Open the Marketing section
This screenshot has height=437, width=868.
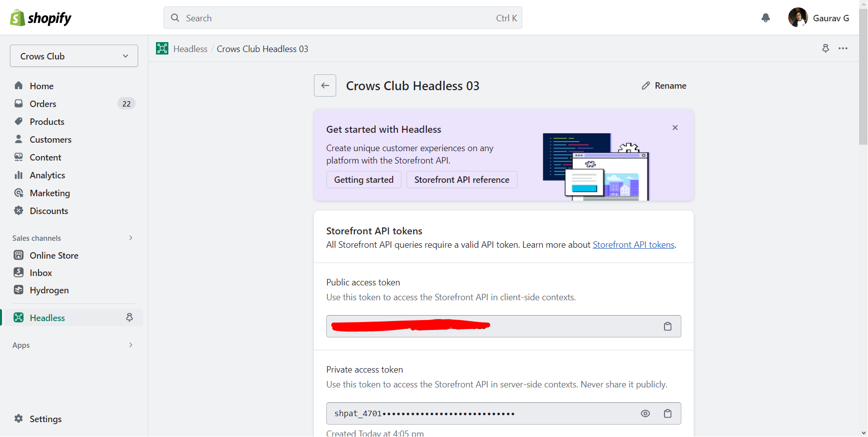click(50, 193)
